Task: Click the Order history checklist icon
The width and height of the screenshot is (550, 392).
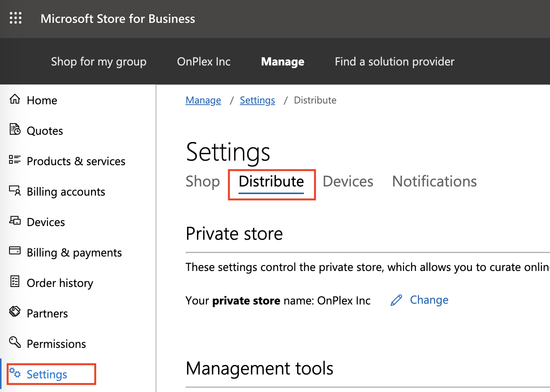Action: [15, 281]
